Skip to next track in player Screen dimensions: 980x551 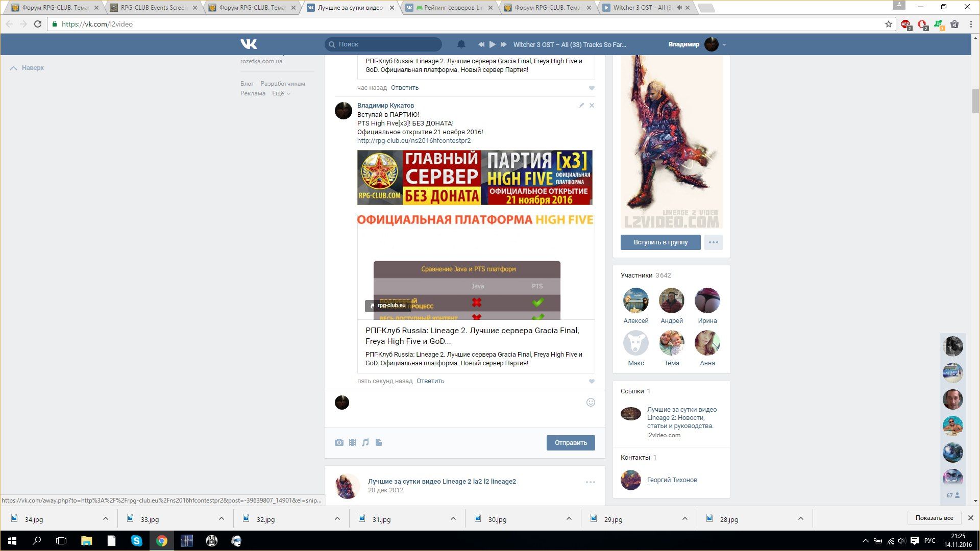[503, 44]
